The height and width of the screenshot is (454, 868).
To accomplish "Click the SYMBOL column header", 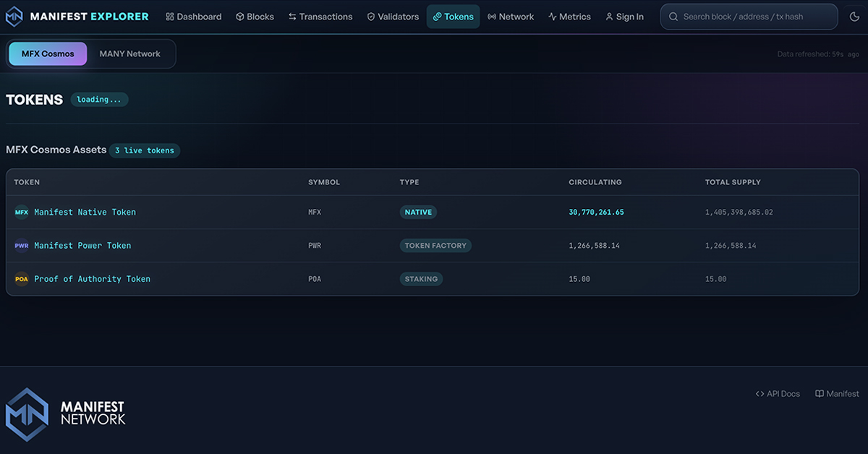I will point(324,182).
